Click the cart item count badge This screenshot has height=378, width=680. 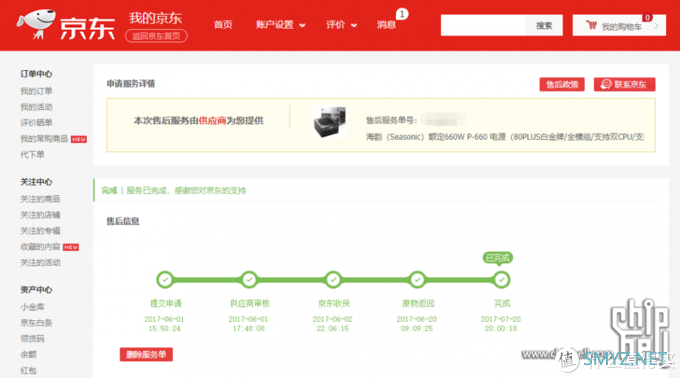click(647, 17)
